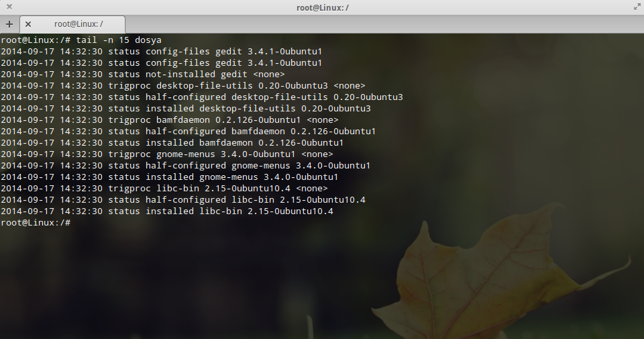Click the command 'tail -n 15 dosya'

(x=119, y=40)
